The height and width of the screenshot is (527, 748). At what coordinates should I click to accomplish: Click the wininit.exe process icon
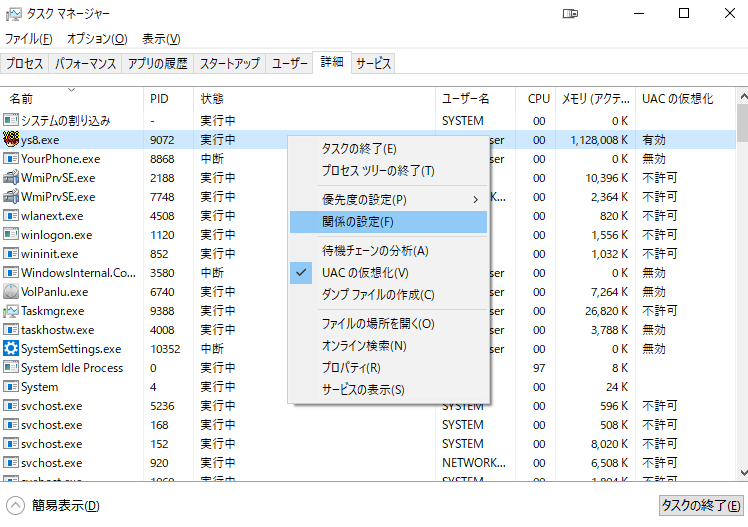point(10,254)
